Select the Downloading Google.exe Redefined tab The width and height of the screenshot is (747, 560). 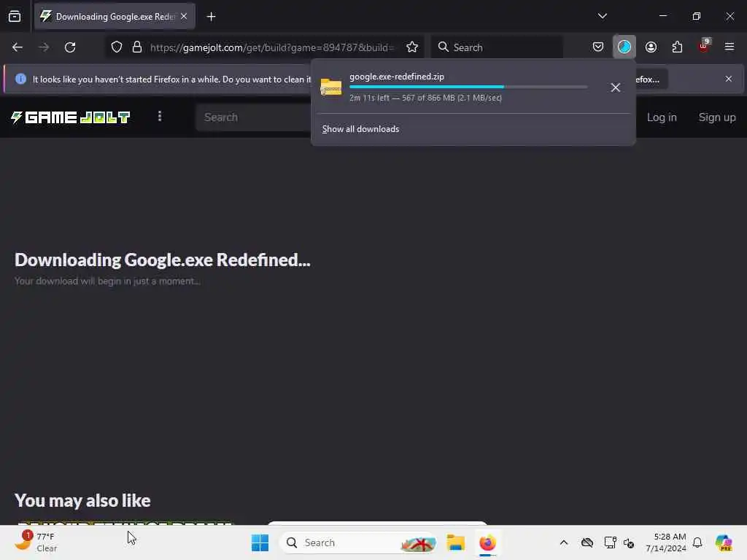(x=115, y=16)
